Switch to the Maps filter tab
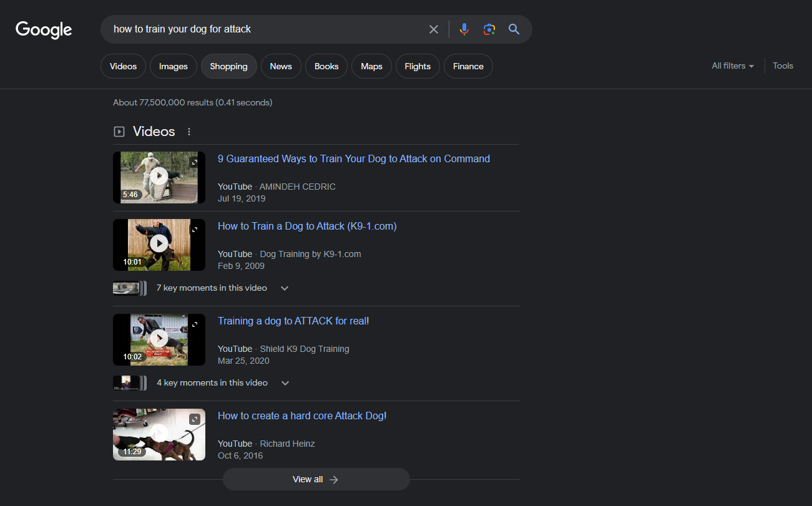Viewport: 812px width, 506px height. (x=371, y=66)
